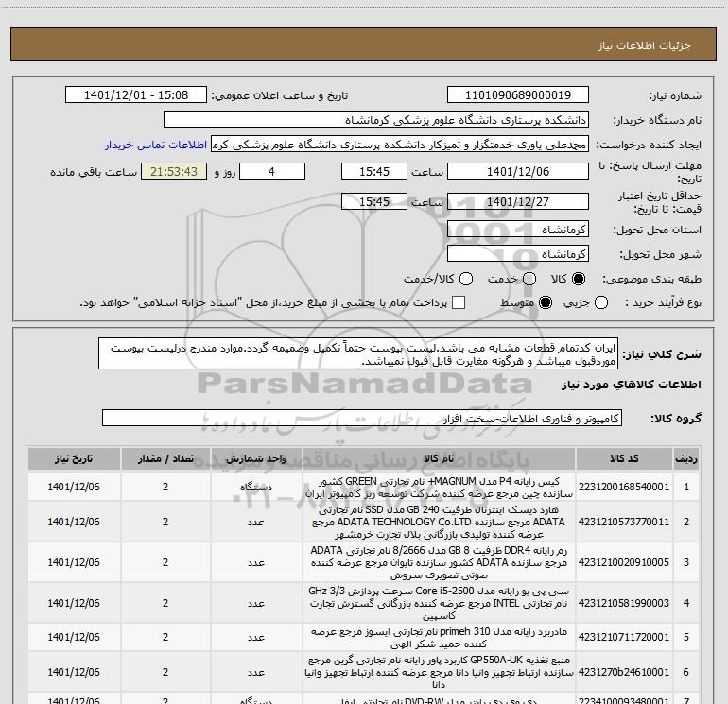The width and height of the screenshot is (728, 704).
Task: Select the جزیی purchase type radio
Action: point(601,302)
